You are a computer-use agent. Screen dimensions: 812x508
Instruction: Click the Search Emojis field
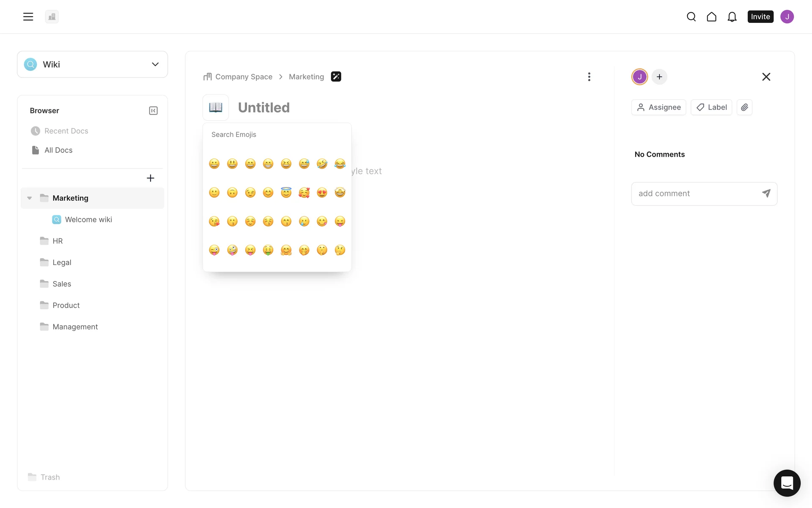(x=277, y=135)
